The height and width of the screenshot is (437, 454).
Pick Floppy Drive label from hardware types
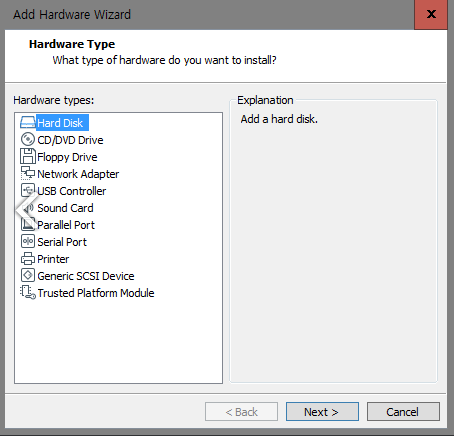coord(67,157)
